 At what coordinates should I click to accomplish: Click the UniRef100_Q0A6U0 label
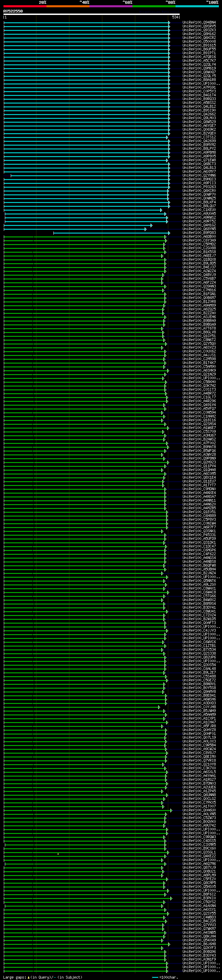click(199, 810)
